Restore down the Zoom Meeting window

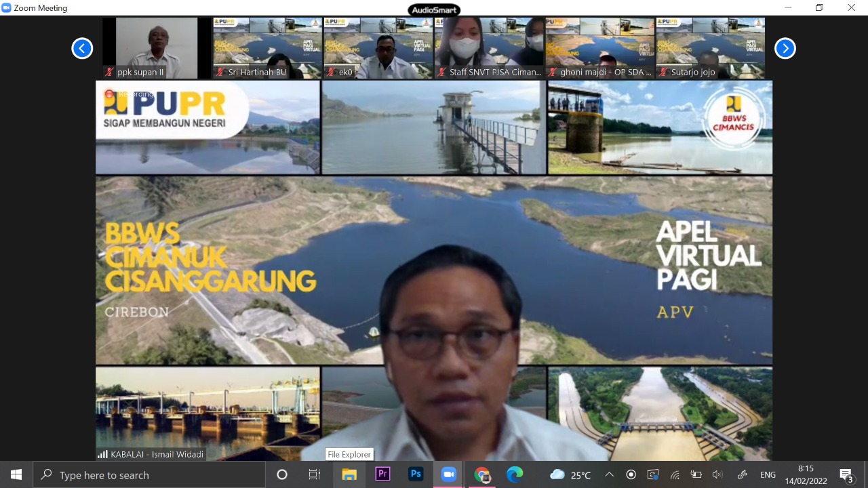[819, 8]
